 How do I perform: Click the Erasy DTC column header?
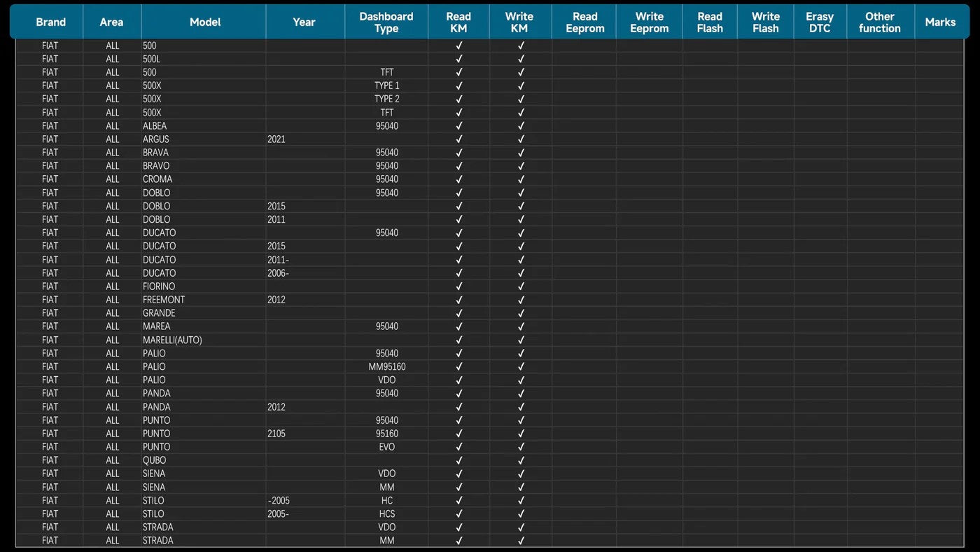(820, 22)
